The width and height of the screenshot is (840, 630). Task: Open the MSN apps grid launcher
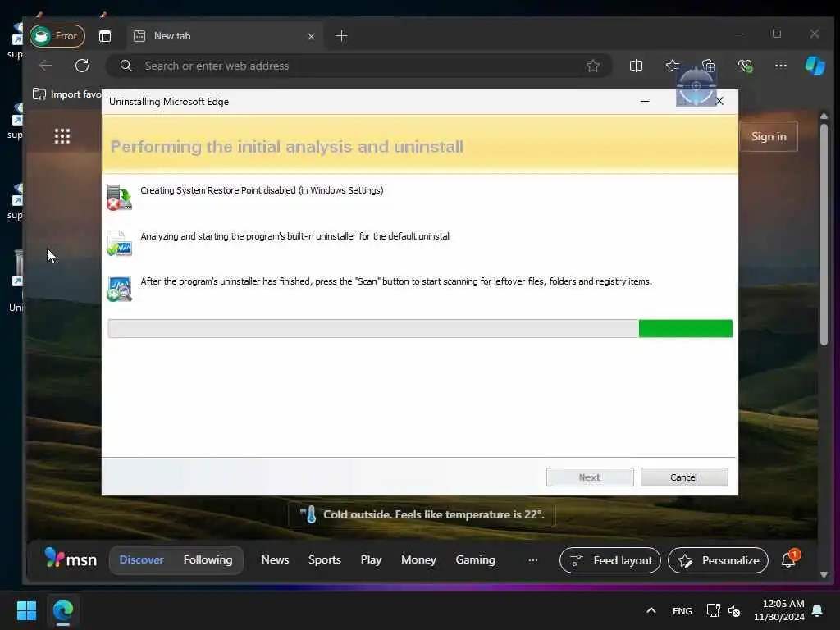[62, 136]
